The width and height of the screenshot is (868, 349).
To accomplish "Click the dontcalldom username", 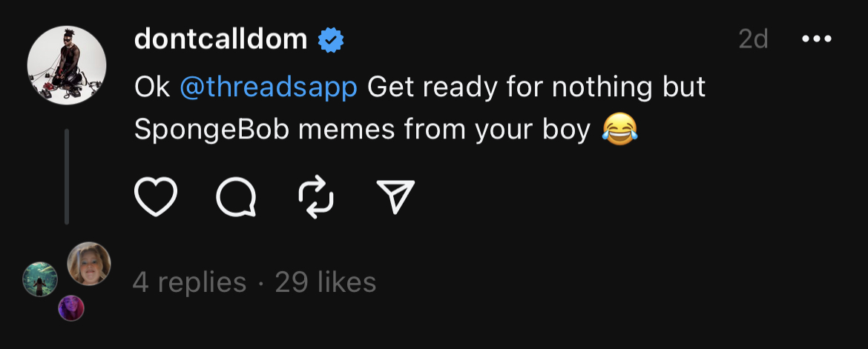I will point(220,40).
